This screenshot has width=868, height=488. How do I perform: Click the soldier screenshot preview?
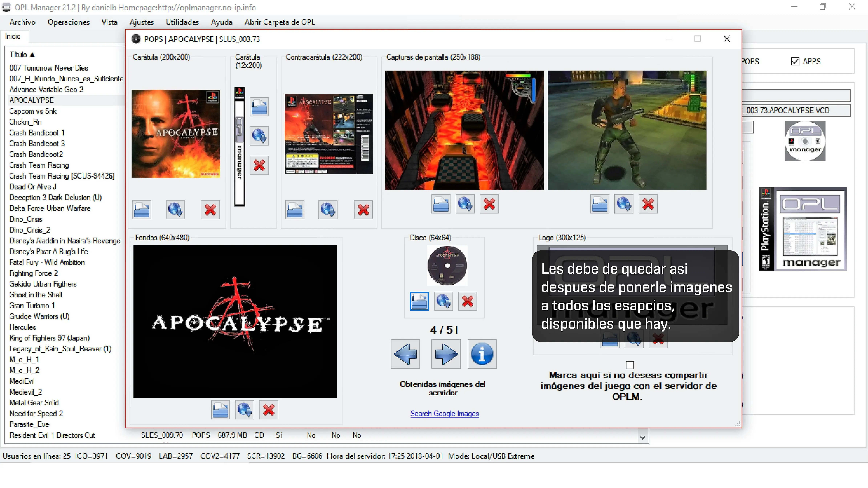(627, 130)
